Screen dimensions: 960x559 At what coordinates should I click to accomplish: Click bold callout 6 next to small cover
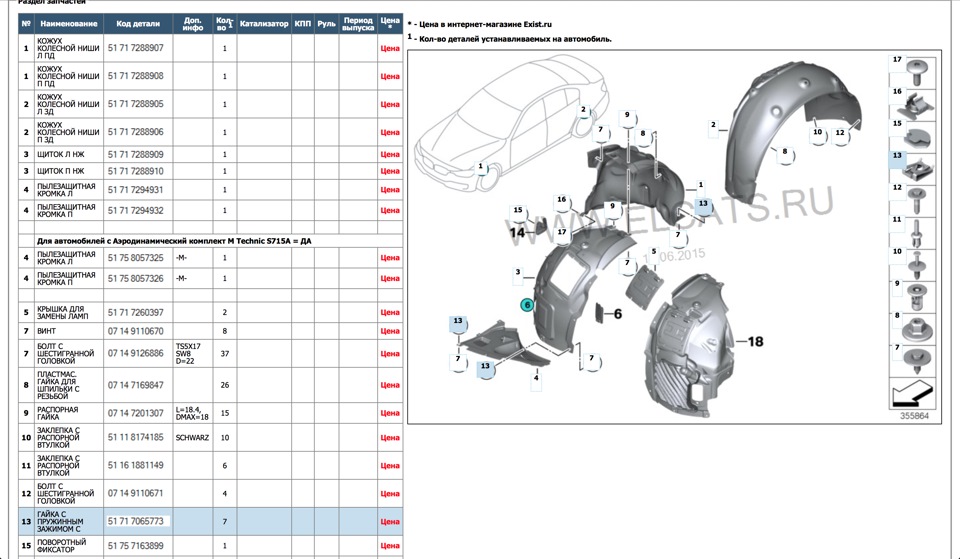click(618, 313)
